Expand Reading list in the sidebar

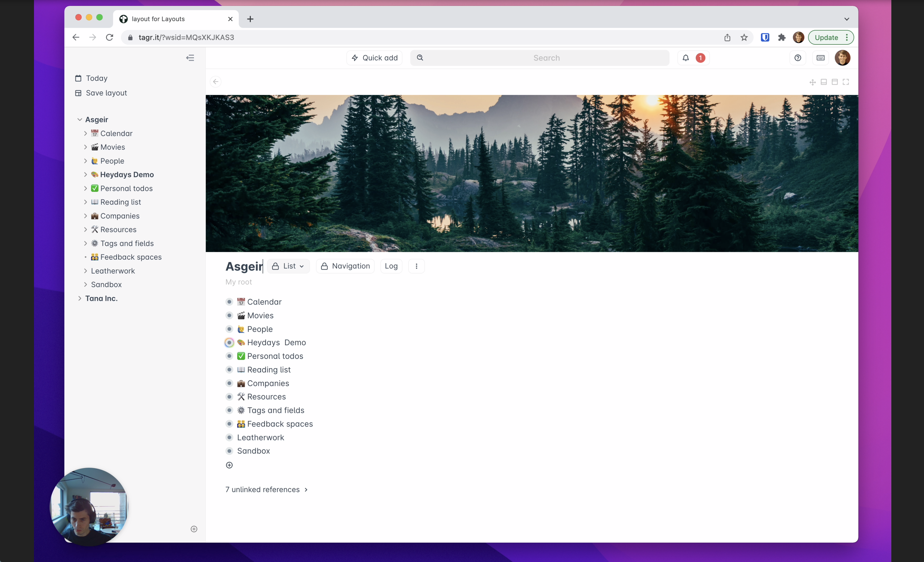pos(85,202)
